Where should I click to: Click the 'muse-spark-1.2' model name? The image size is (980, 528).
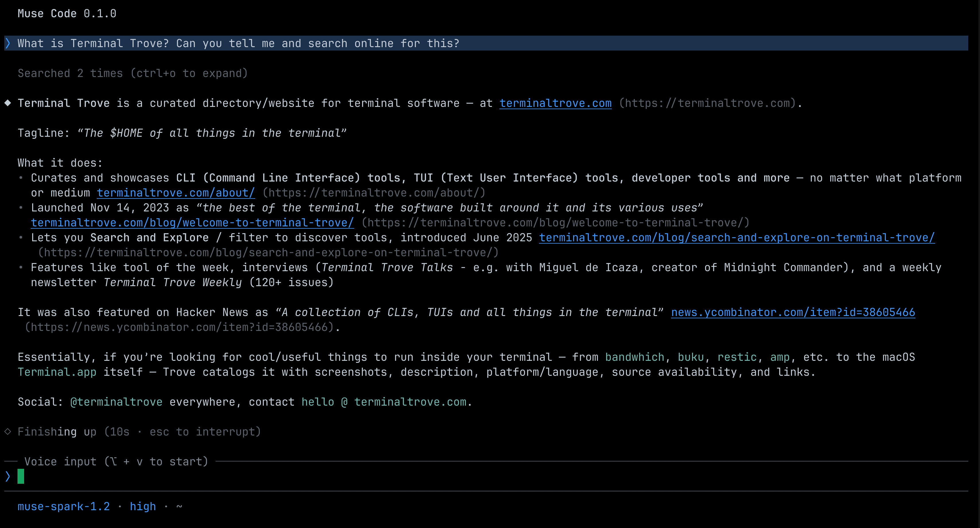pos(63,507)
